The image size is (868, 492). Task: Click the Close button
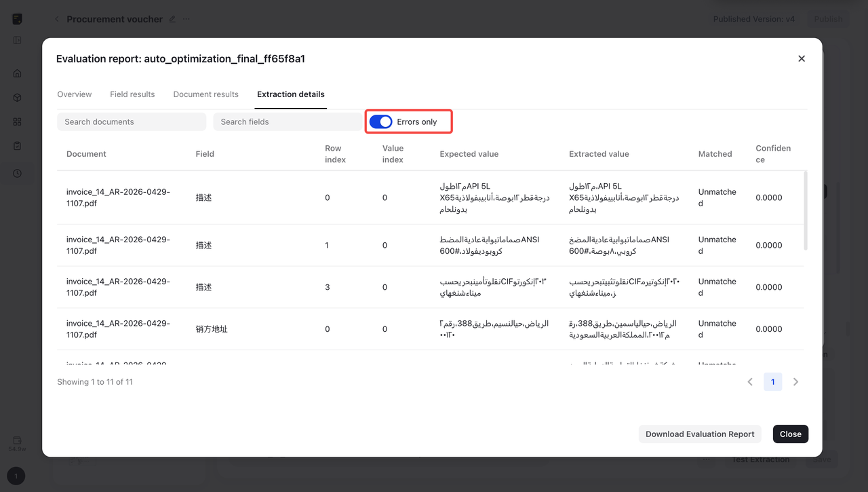[x=791, y=434]
